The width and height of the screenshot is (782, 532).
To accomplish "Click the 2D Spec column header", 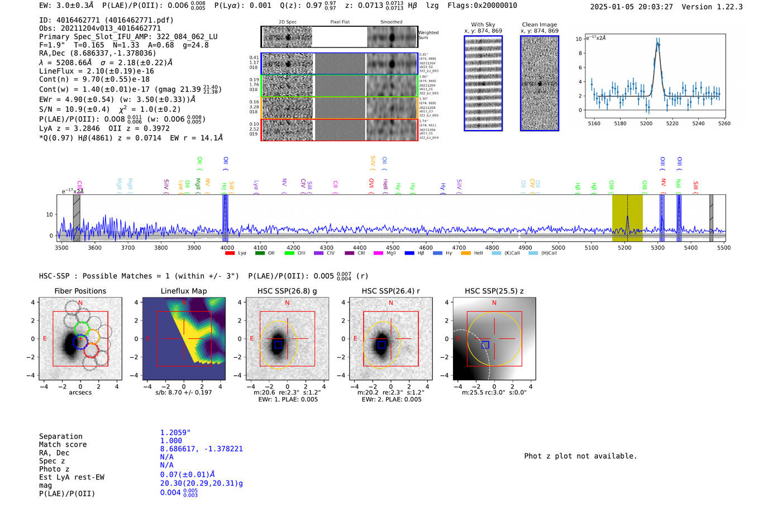I will click(x=288, y=22).
